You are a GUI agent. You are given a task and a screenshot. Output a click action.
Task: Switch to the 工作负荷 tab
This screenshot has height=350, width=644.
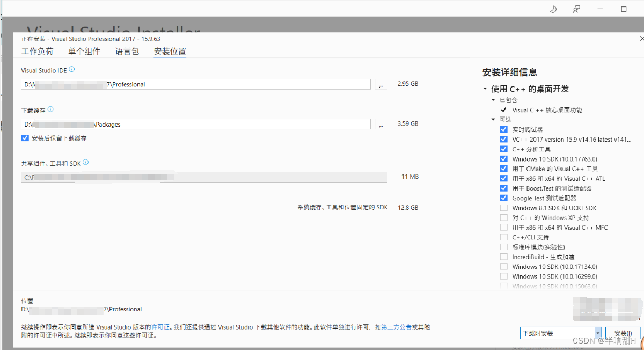click(x=38, y=52)
